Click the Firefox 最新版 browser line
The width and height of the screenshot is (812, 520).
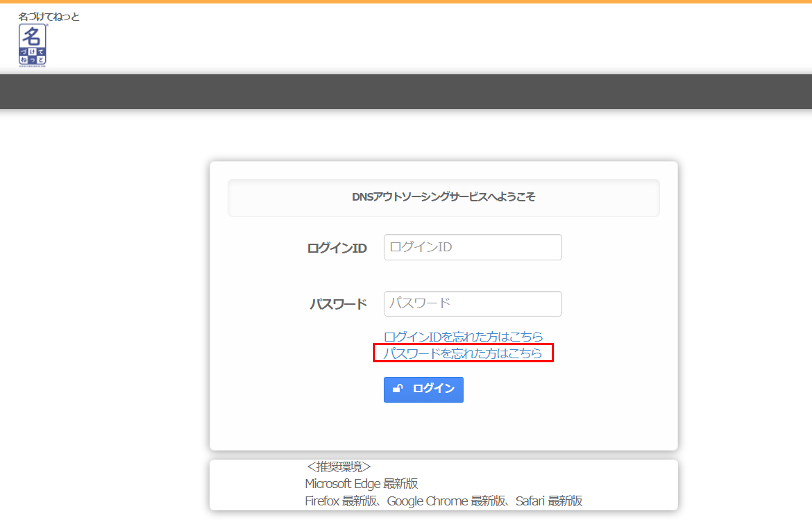(x=443, y=501)
